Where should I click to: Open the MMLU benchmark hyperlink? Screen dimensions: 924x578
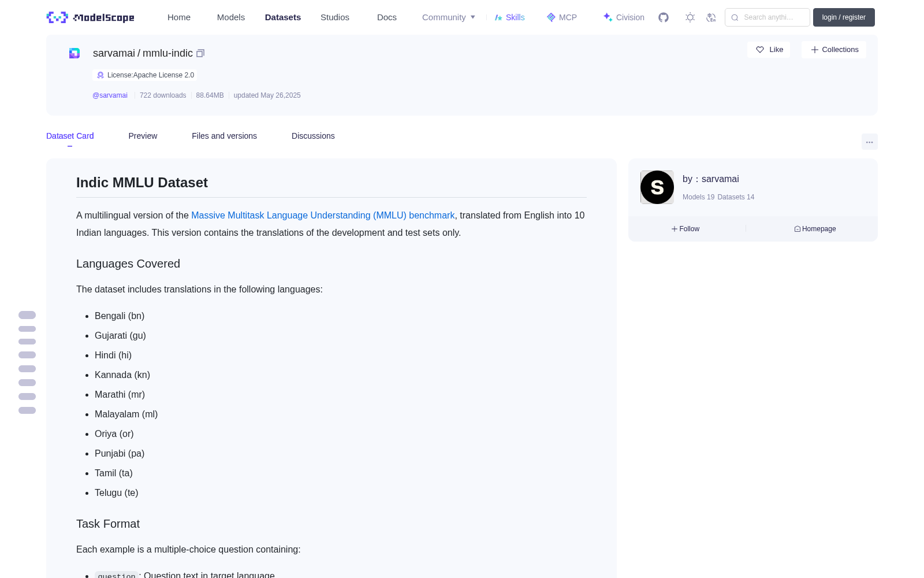coord(323,215)
